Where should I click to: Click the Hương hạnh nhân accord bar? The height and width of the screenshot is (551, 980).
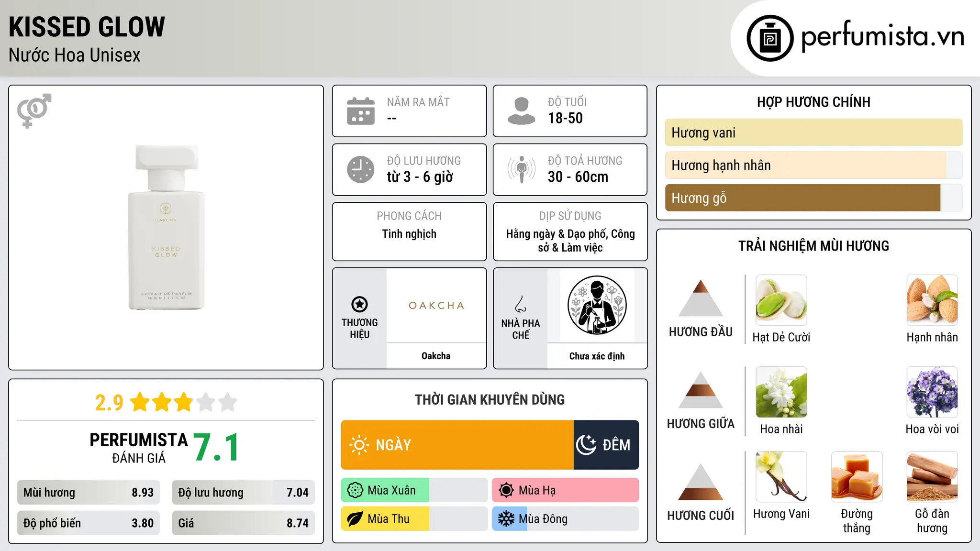point(814,165)
